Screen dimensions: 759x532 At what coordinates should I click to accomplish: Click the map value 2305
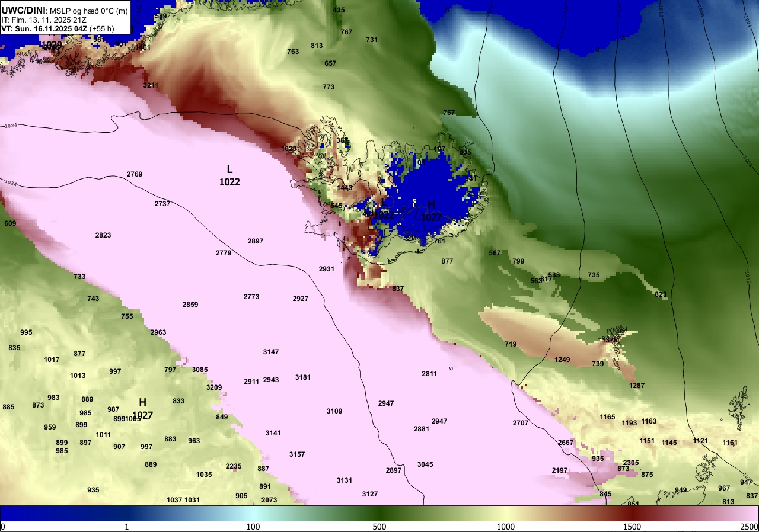pos(631,463)
